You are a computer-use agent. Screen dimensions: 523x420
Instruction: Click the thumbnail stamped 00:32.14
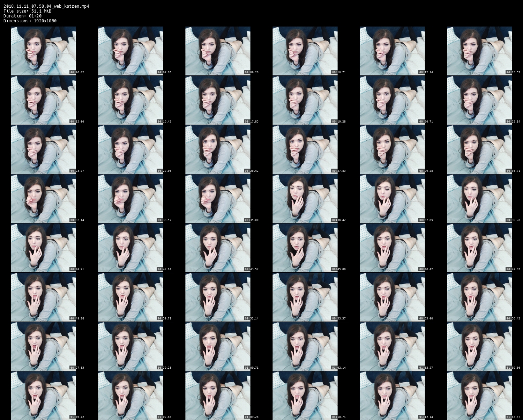[44, 199]
